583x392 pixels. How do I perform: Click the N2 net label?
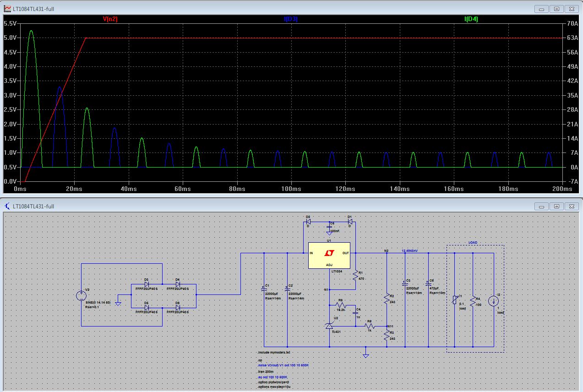386,251
